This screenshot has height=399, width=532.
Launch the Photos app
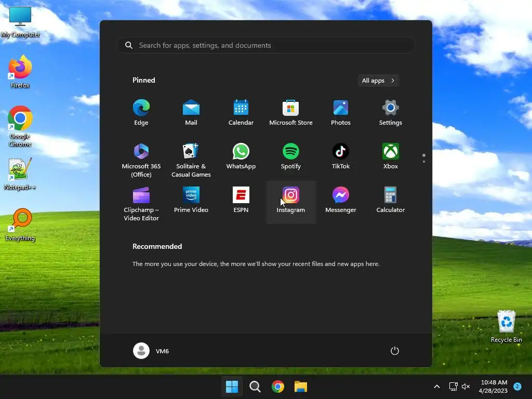[341, 113]
